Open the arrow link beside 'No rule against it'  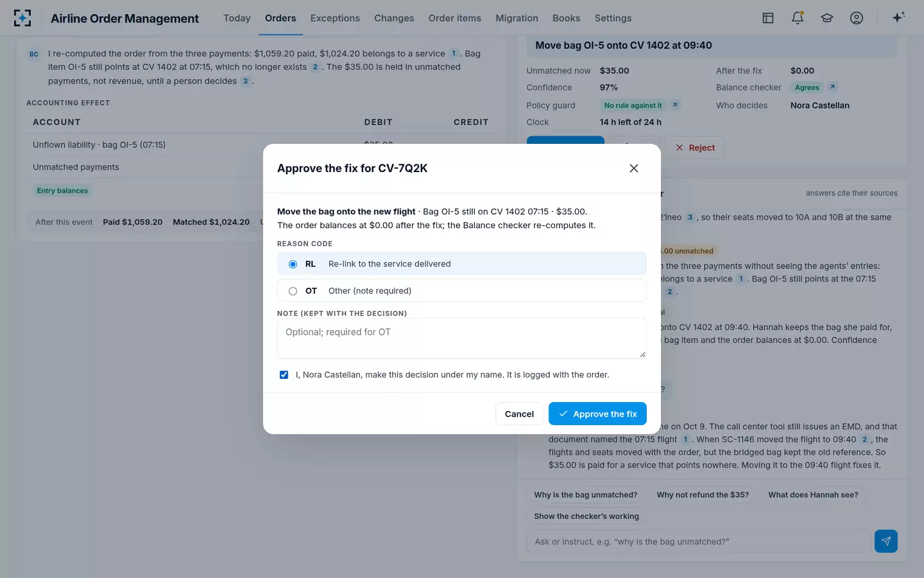coord(675,105)
